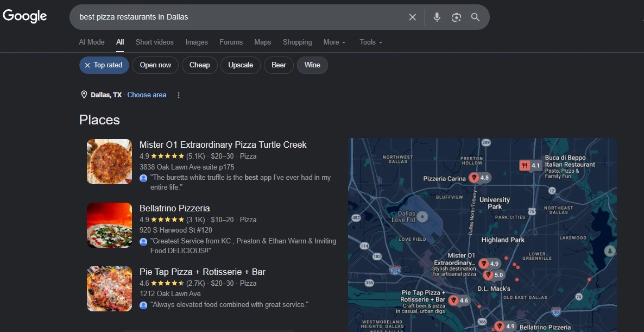Image resolution: width=644 pixels, height=332 pixels.
Task: Toggle the Cheap filter chip
Action: coord(200,65)
